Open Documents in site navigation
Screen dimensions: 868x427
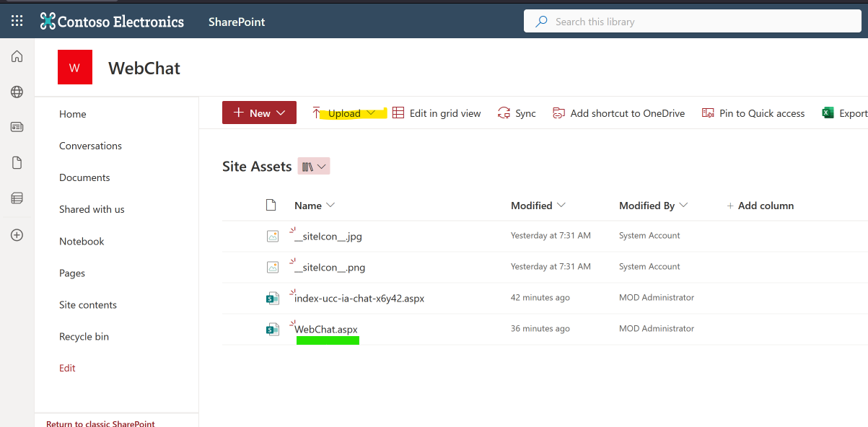84,177
